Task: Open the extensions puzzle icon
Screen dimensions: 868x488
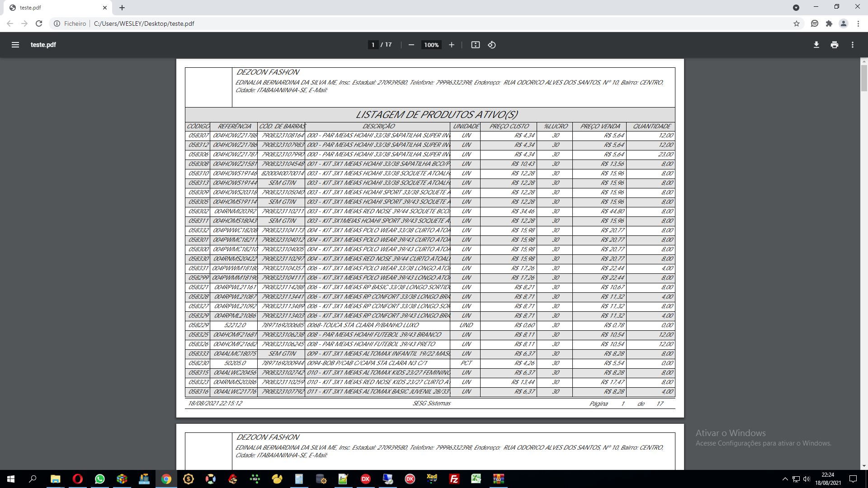Action: pos(829,23)
